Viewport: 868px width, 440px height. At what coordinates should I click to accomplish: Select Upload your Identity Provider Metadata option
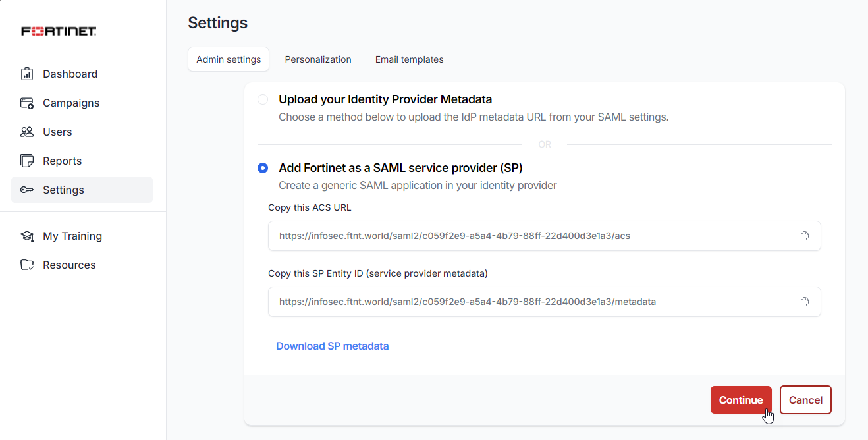(263, 99)
